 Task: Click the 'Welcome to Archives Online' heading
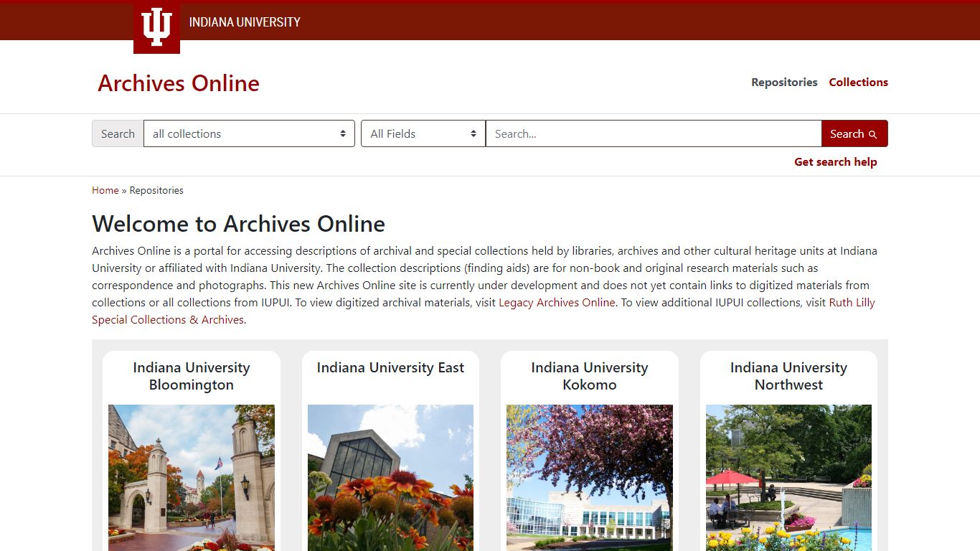(x=238, y=224)
